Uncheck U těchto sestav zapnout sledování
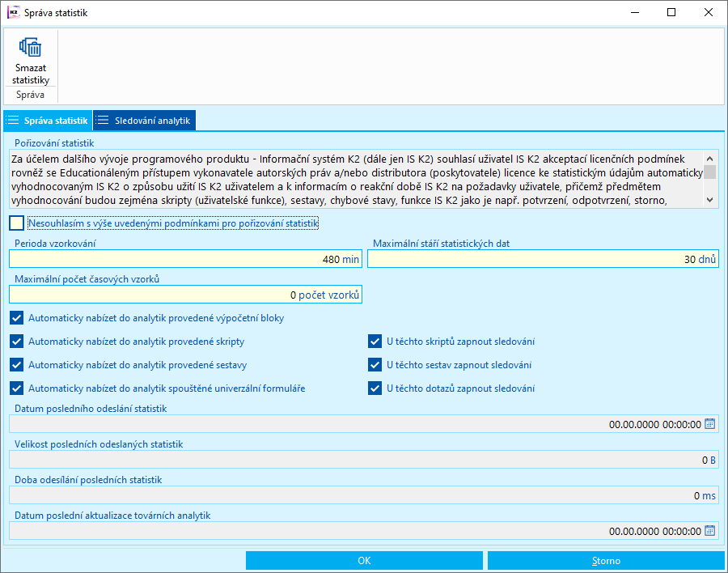 pyautogui.click(x=375, y=365)
